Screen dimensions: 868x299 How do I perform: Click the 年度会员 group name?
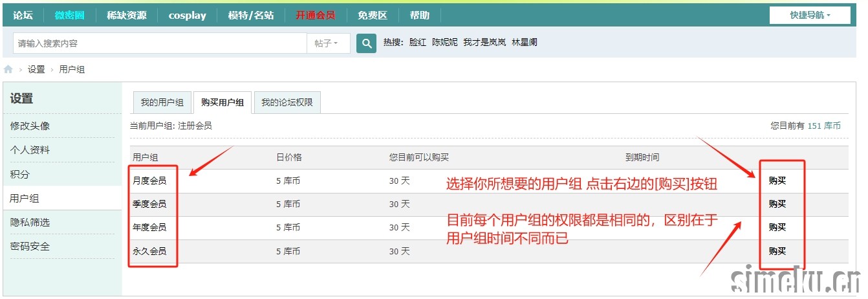pyautogui.click(x=149, y=227)
